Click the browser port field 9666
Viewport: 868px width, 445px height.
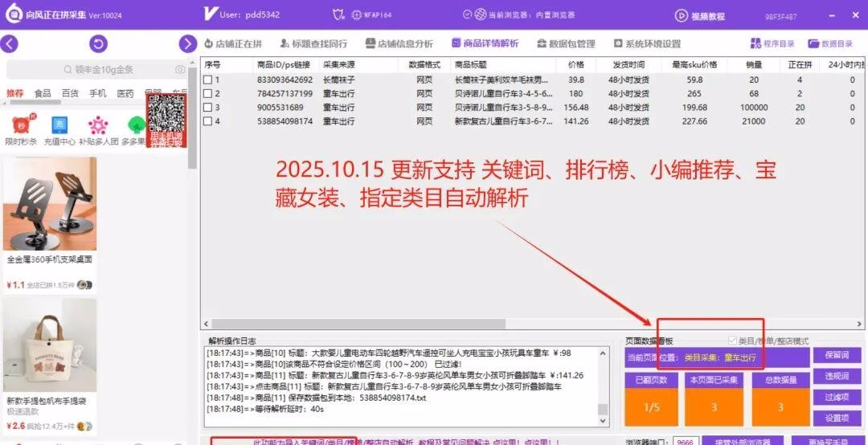686,442
